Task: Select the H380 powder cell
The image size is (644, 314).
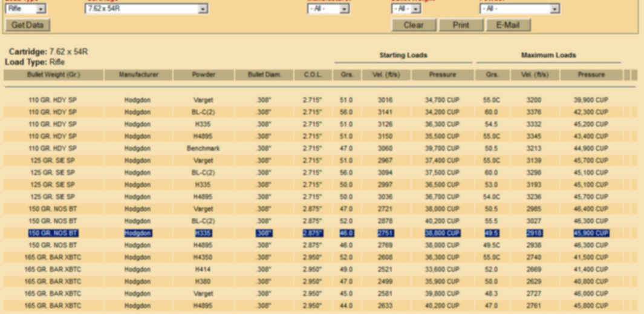Action: click(x=203, y=282)
